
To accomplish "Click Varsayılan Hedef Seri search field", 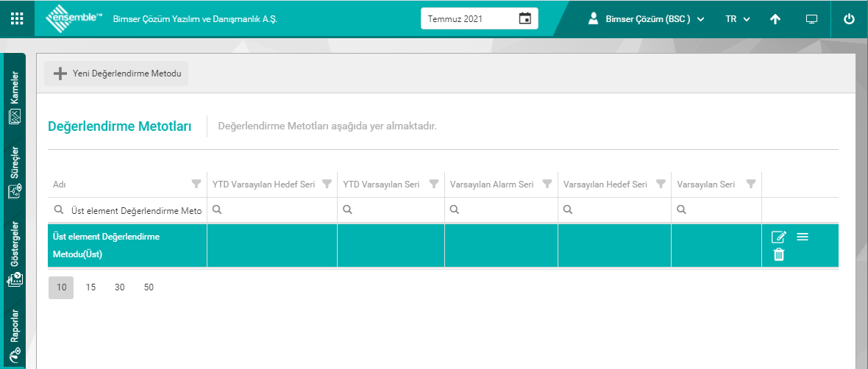I will (x=614, y=210).
